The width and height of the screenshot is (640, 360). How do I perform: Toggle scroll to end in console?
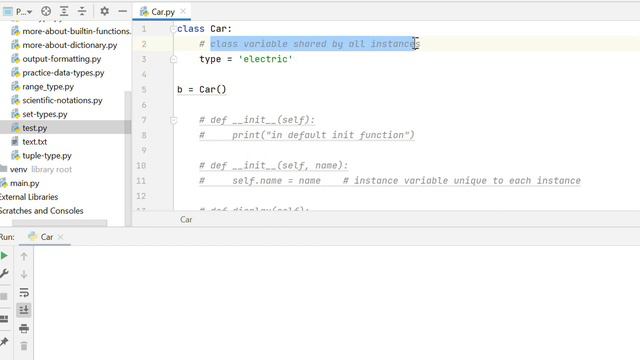tap(24, 310)
